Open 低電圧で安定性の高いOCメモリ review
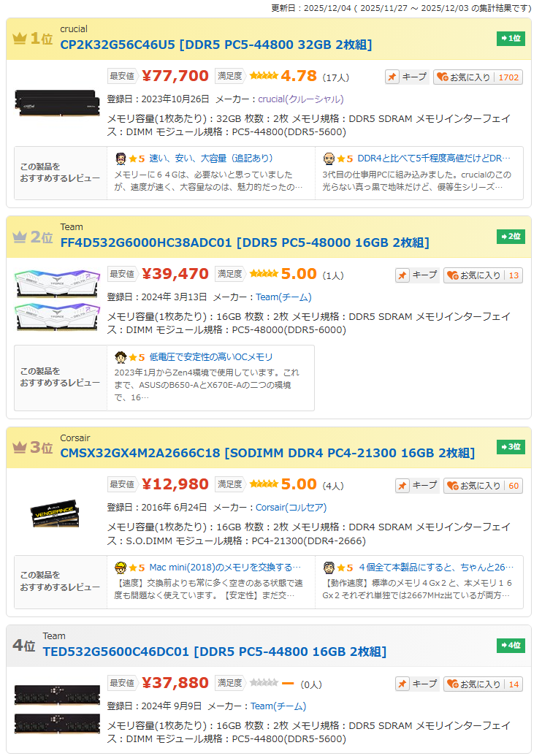The image size is (542, 756). (x=210, y=357)
